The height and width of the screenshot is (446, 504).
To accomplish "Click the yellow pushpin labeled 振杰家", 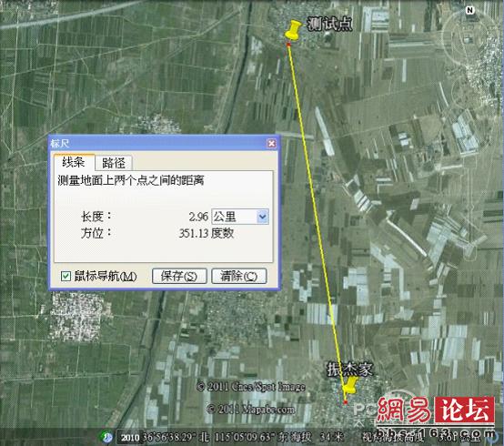I will coord(350,385).
